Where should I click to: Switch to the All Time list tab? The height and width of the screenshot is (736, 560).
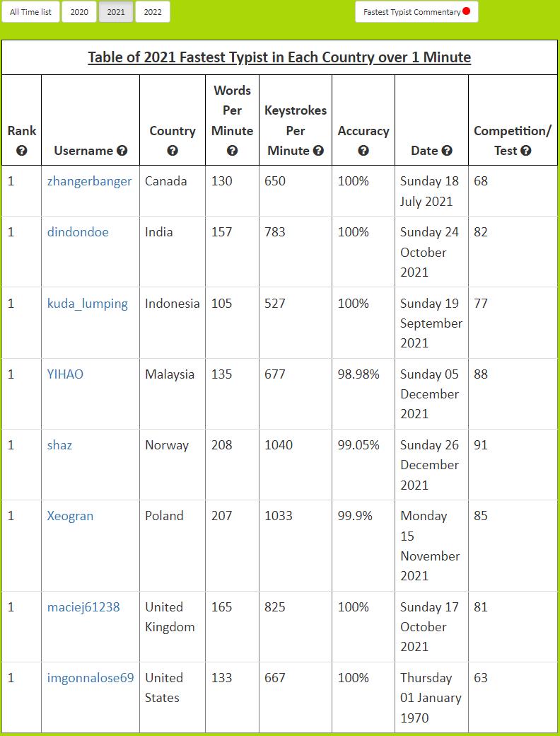(30, 12)
